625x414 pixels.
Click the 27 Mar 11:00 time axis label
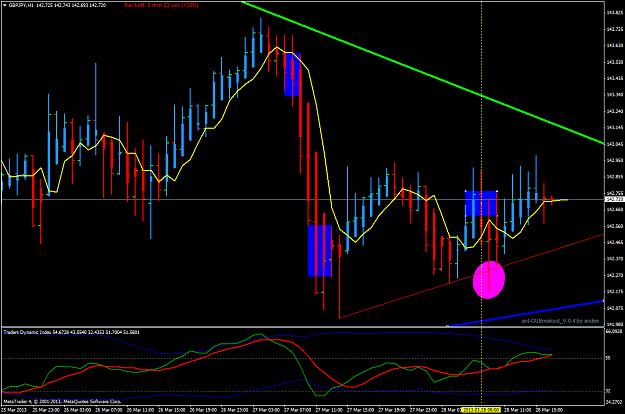(x=330, y=410)
